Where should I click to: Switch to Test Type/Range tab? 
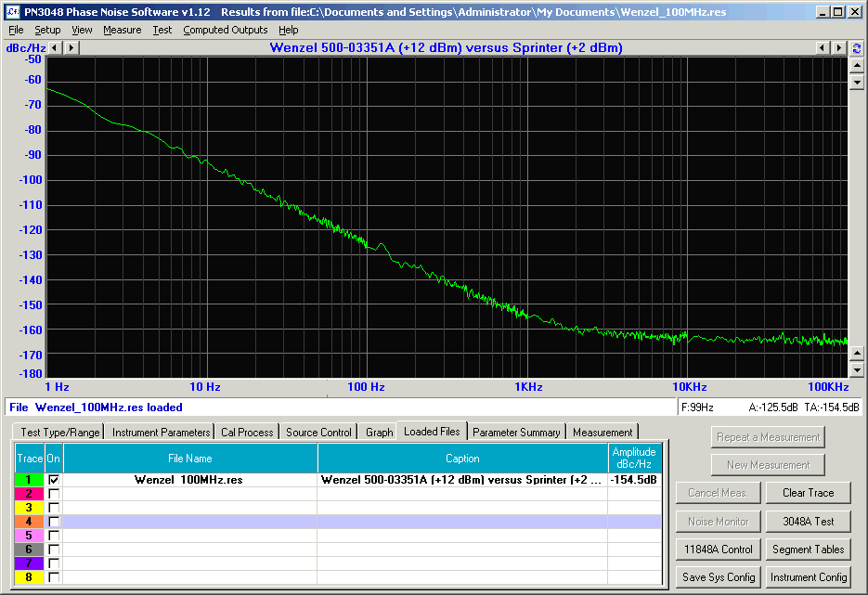tap(59, 433)
